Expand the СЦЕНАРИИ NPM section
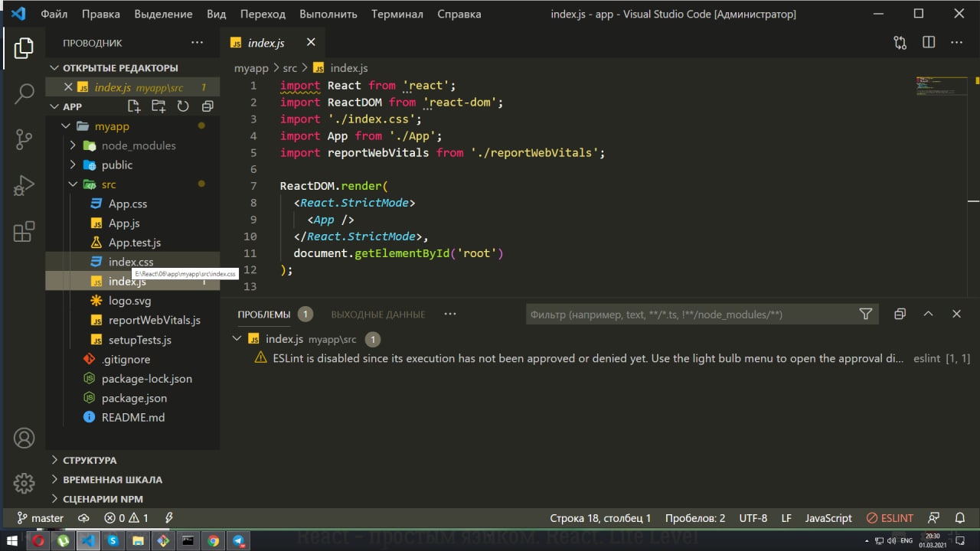 coord(132,499)
